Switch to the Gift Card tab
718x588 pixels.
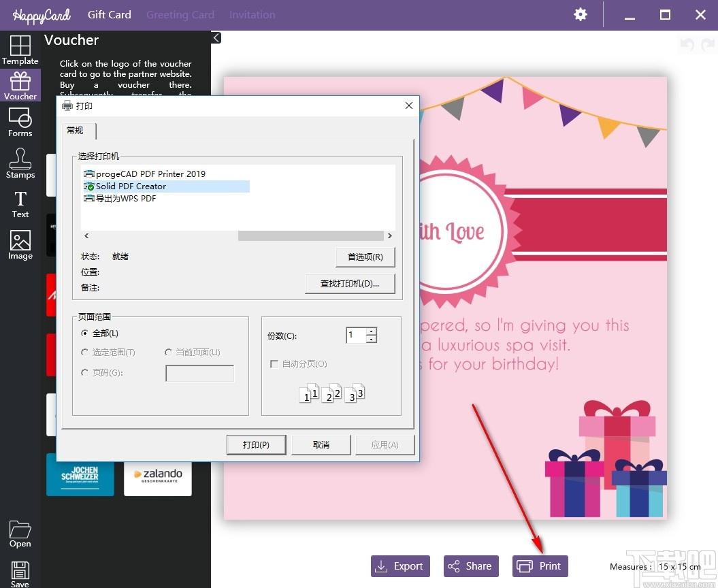pos(109,15)
